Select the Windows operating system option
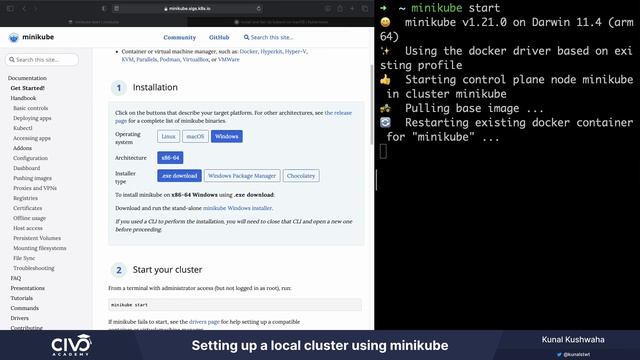The height and width of the screenshot is (360, 640). click(x=227, y=136)
